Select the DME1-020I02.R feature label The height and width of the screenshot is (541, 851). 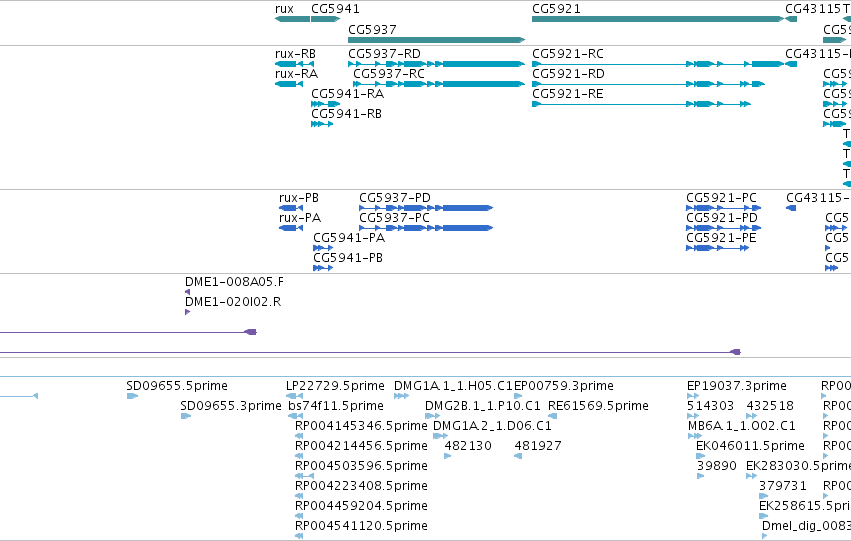point(233,302)
